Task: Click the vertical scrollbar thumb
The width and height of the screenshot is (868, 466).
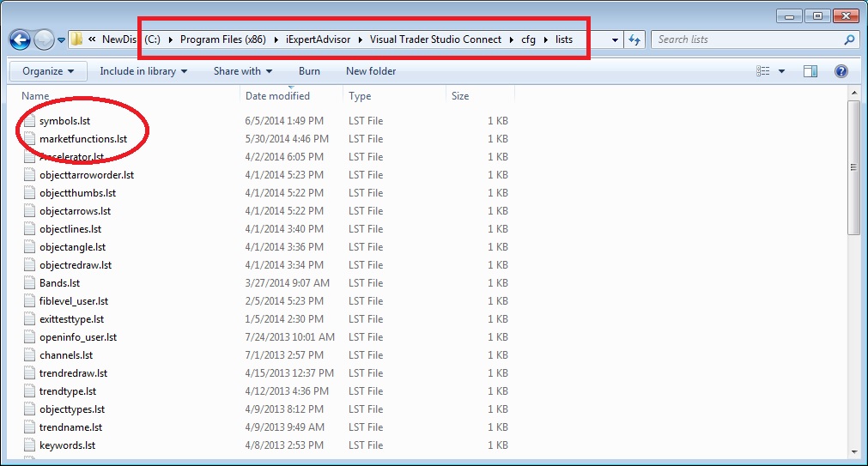Action: click(x=853, y=167)
